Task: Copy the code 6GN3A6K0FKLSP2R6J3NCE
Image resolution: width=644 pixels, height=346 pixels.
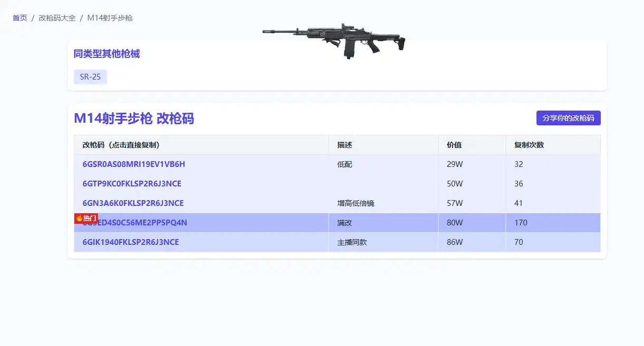Action: 133,203
